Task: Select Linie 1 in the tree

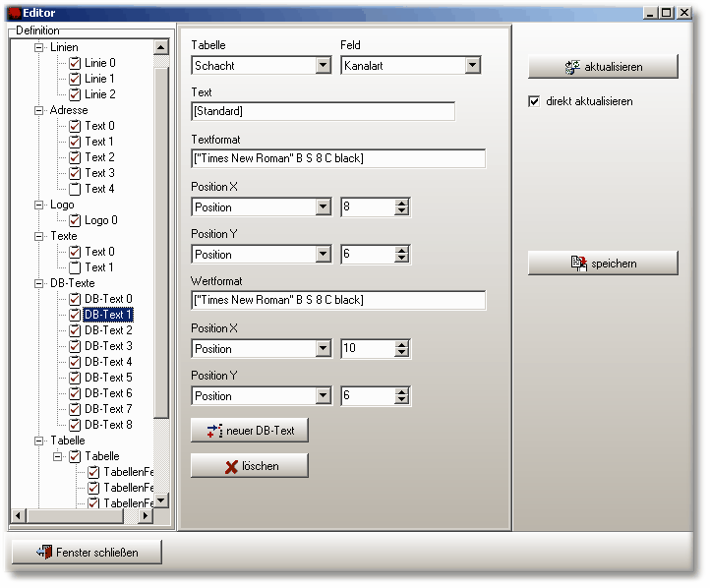Action: click(99, 79)
